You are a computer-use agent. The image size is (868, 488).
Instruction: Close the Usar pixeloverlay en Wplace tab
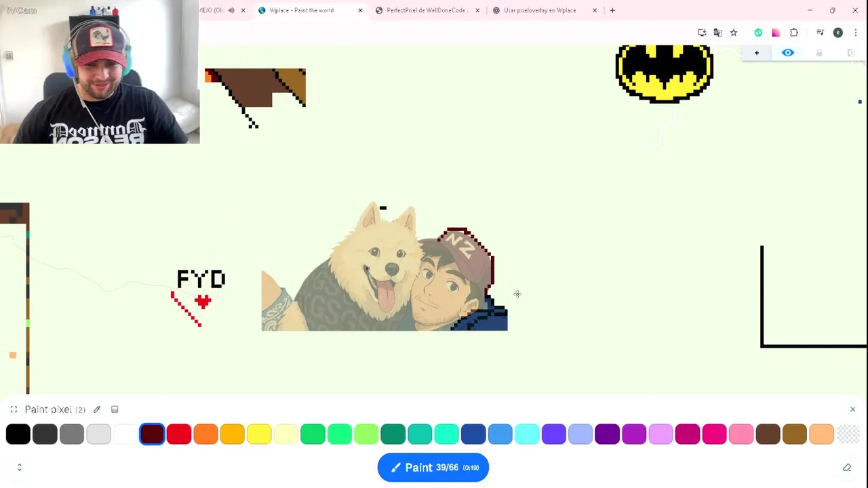pos(595,10)
